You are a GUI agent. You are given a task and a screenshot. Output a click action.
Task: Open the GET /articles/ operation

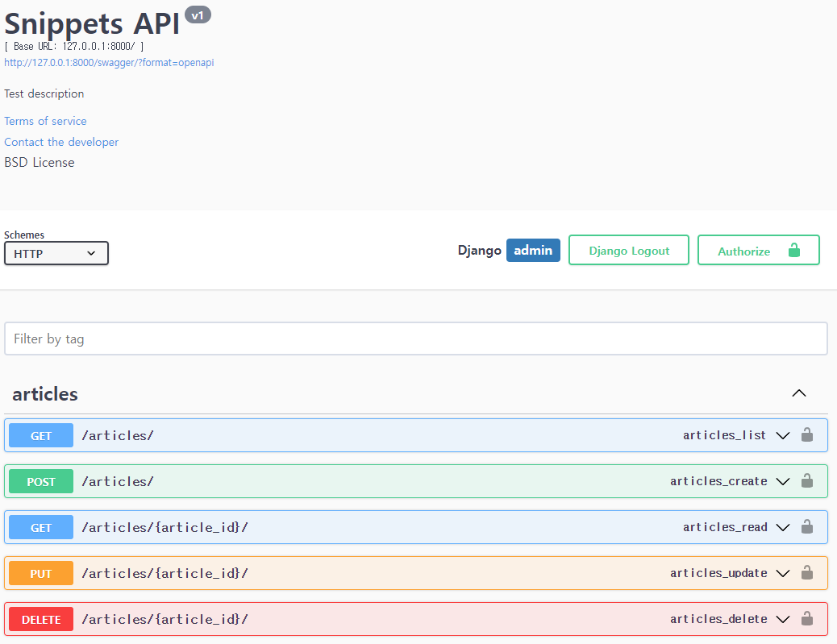pos(416,435)
